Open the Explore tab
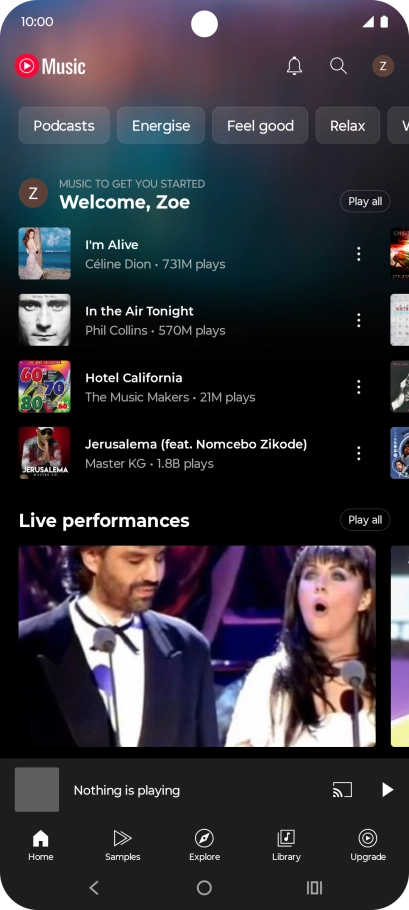 coord(204,845)
